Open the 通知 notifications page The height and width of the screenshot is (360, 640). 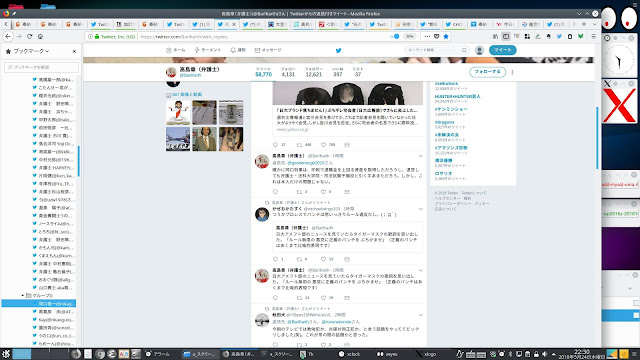(238, 50)
